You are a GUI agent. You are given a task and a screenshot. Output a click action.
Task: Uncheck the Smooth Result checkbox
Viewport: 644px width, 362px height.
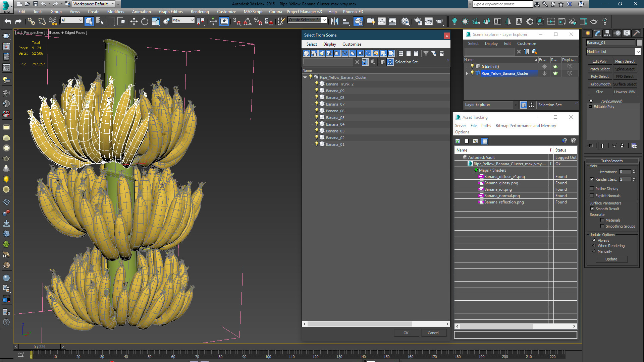pyautogui.click(x=592, y=209)
